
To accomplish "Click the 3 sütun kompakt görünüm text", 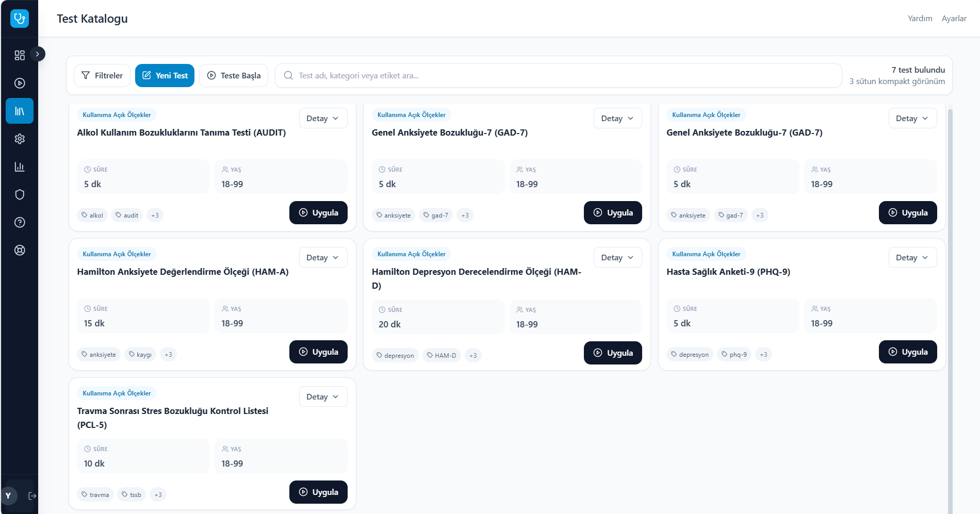I will tap(897, 81).
